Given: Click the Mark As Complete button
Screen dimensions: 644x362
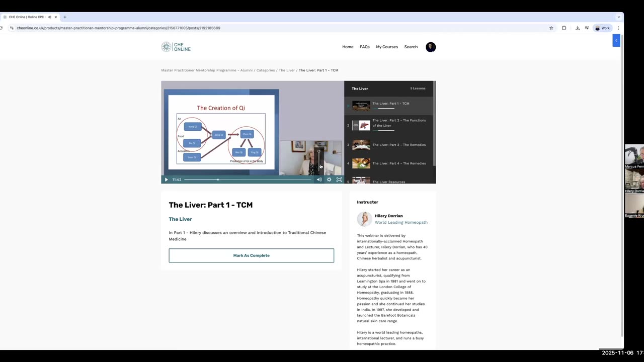Looking at the screenshot, I should 251,255.
